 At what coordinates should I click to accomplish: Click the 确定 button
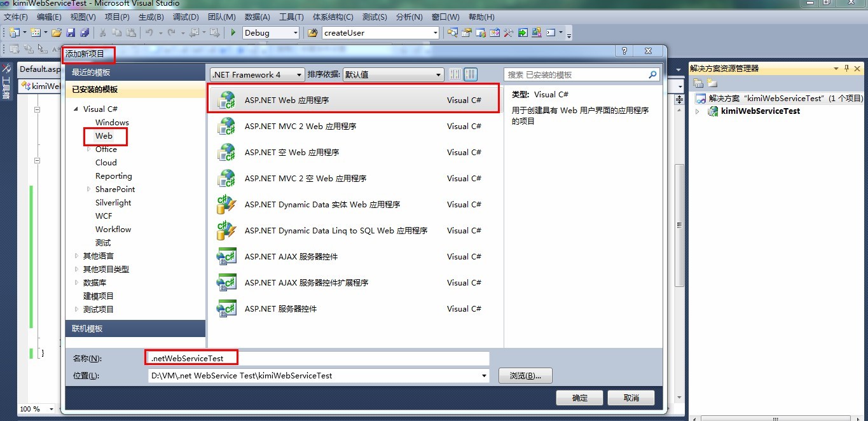click(x=579, y=397)
